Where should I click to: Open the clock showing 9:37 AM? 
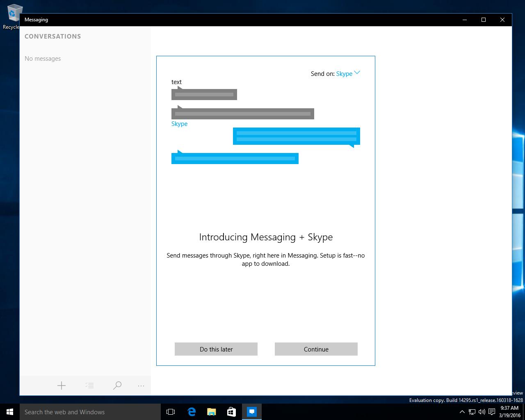[510, 412]
